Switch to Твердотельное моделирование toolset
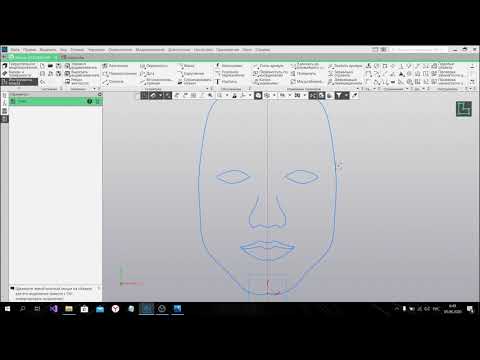This screenshot has height=360, width=480. 20,66
